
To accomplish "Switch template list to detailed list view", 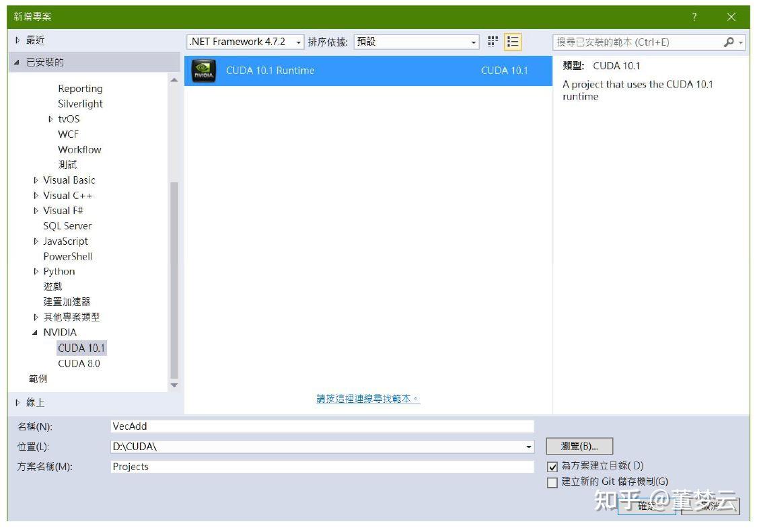I will click(511, 42).
